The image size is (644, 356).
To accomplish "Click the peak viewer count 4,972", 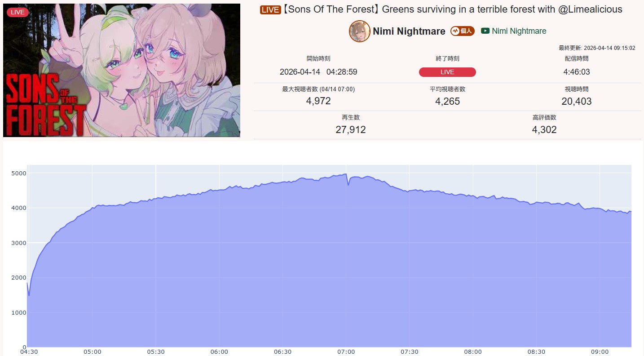I will [x=318, y=101].
